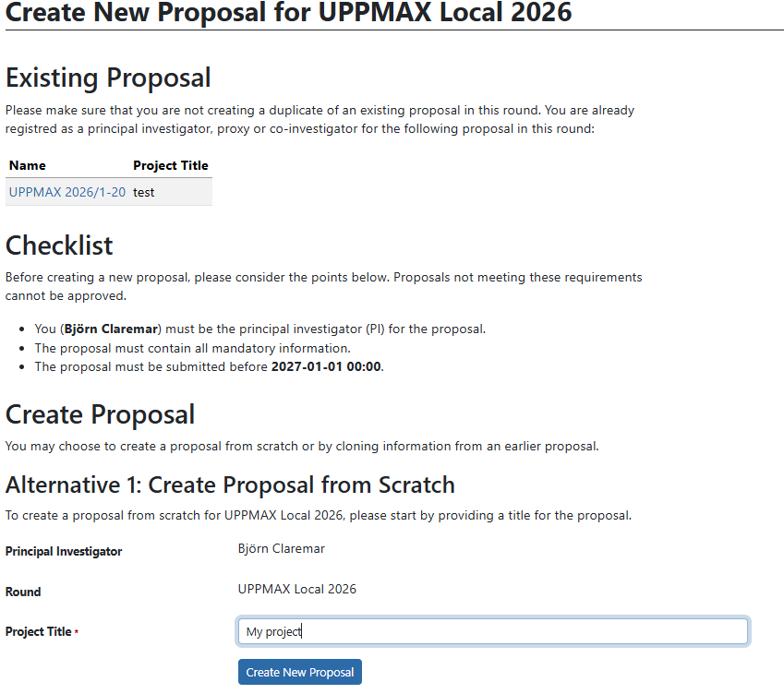Click the Existing Proposal heading
The height and width of the screenshot is (694, 784).
click(x=108, y=78)
